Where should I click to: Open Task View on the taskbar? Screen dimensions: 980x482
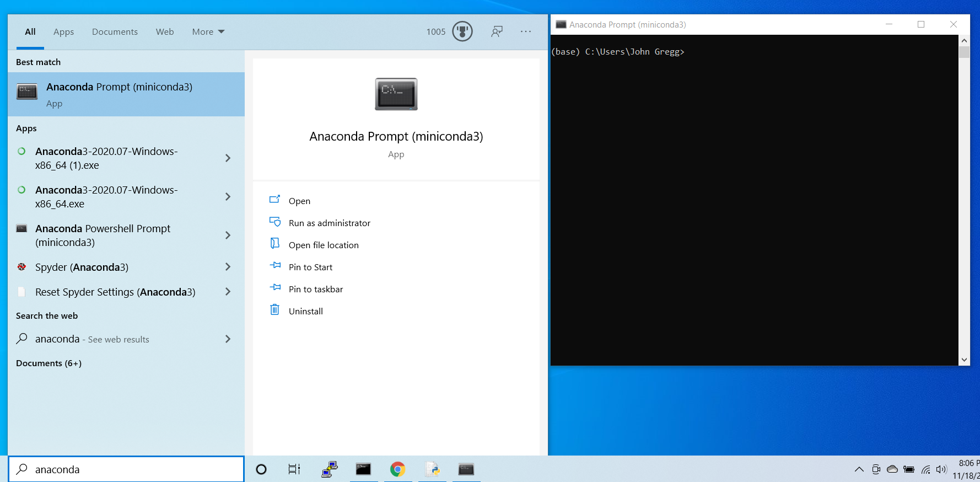click(294, 469)
